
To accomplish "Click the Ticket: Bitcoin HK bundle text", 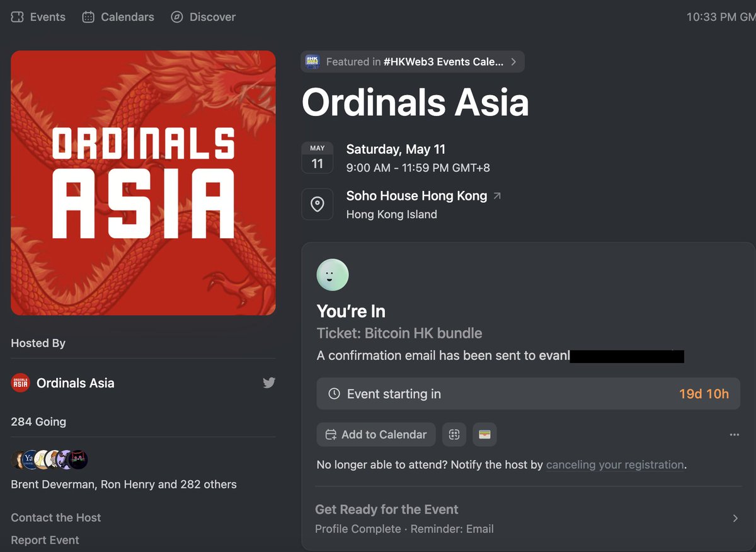I will (x=399, y=333).
